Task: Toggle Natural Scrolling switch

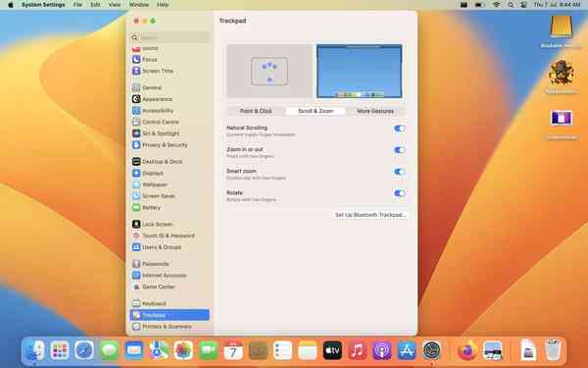Action: pos(400,129)
